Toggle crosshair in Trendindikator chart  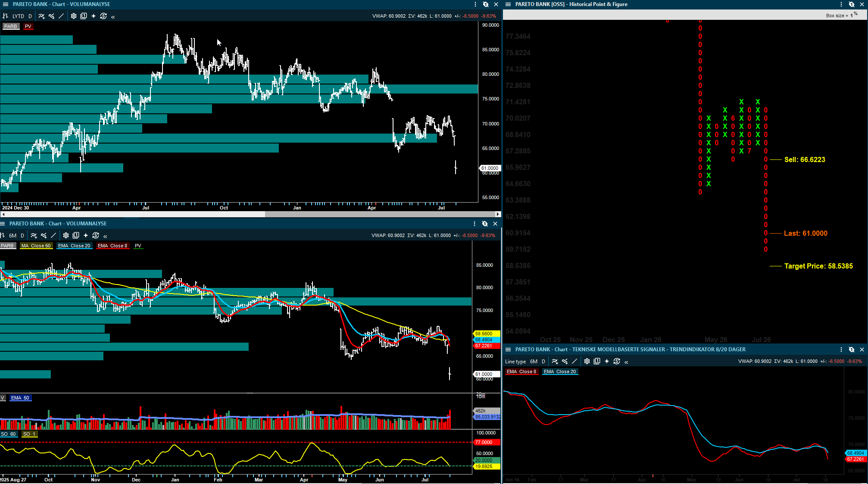[607, 362]
